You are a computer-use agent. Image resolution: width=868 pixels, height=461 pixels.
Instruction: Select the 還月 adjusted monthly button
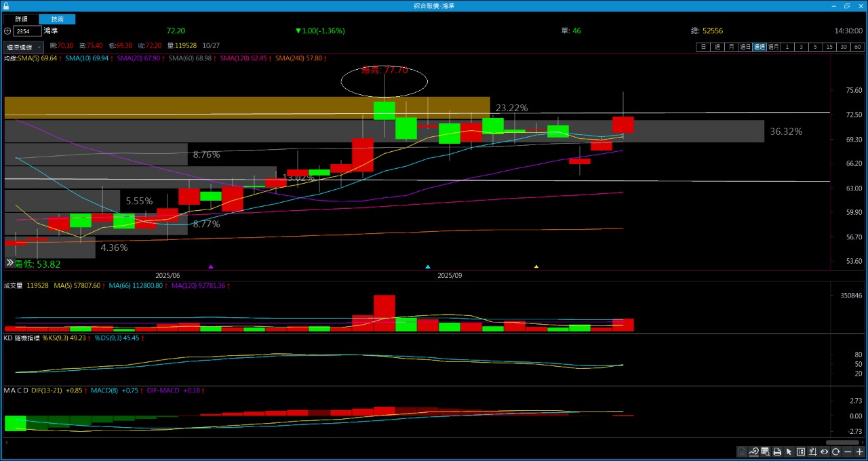[x=774, y=47]
